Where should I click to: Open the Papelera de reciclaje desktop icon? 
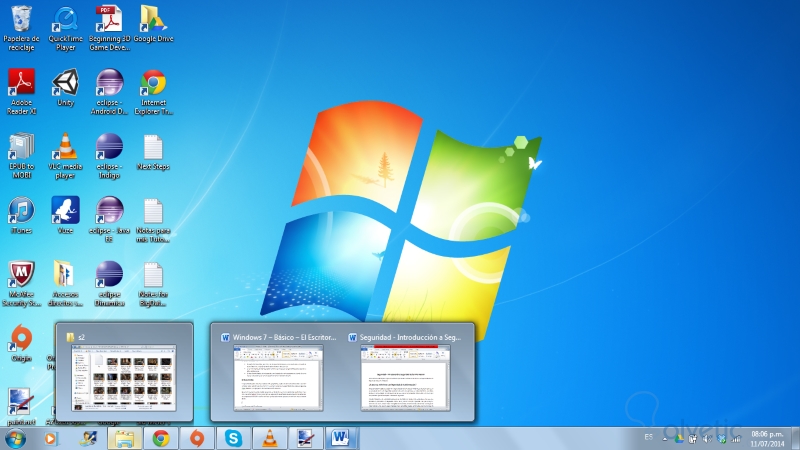point(21,28)
